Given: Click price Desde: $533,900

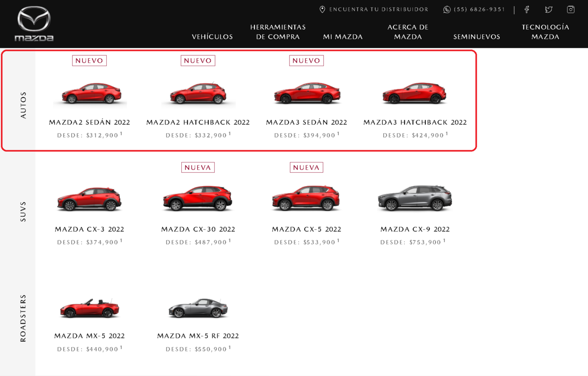Looking at the screenshot, I should point(307,242).
